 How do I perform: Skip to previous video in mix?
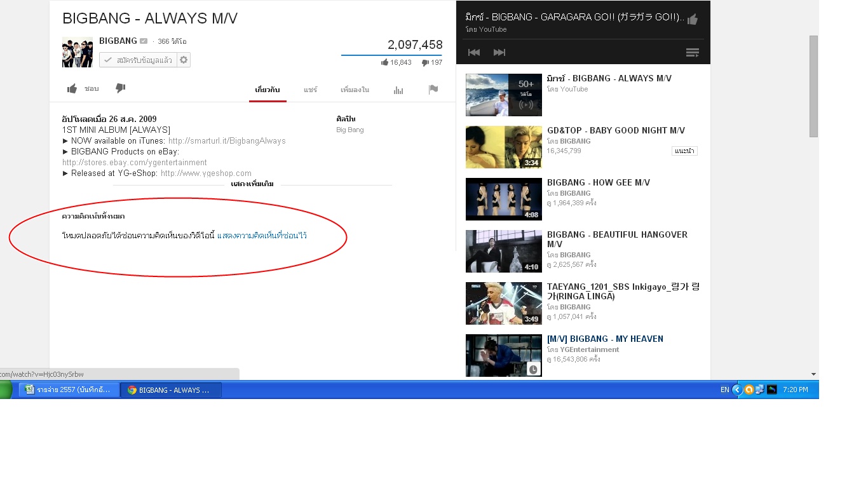tap(474, 52)
